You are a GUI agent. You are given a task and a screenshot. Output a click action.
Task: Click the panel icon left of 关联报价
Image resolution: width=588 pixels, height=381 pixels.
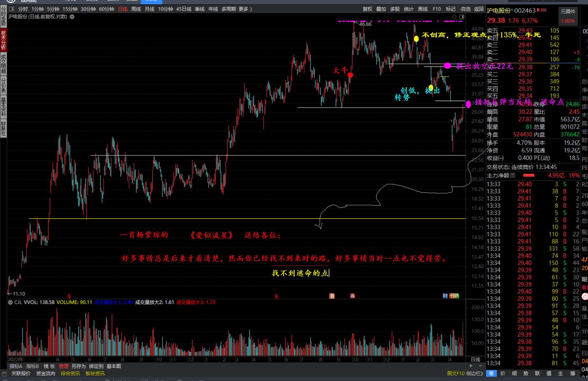click(x=4, y=374)
